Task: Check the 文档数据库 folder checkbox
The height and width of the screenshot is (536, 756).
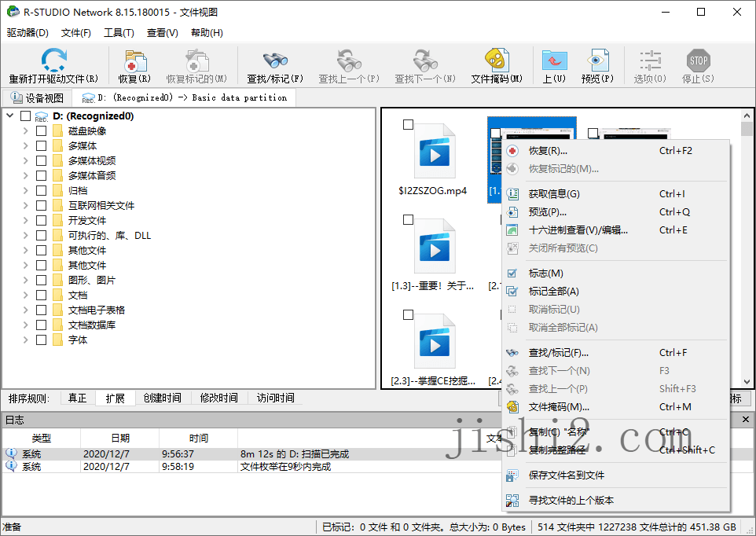Action: click(42, 325)
